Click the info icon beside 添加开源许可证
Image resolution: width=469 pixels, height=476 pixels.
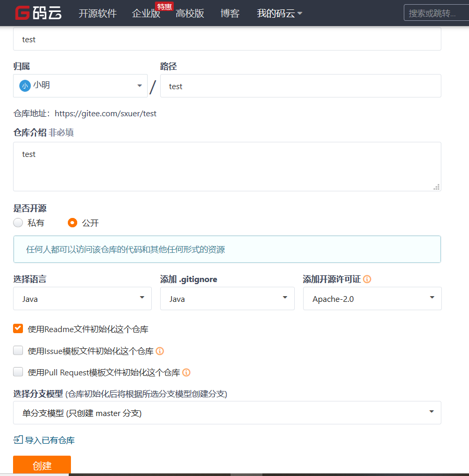tap(367, 279)
